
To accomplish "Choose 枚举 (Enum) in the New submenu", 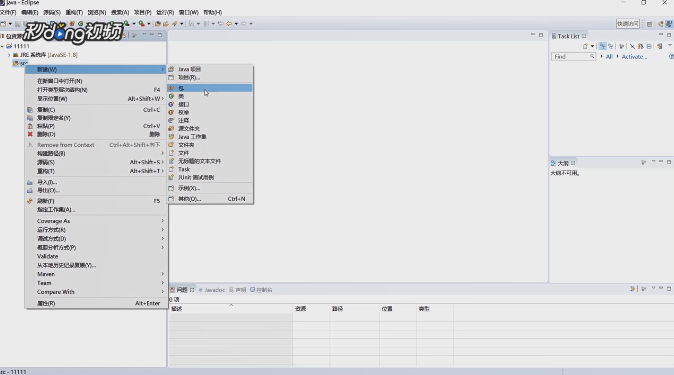I will pos(210,112).
